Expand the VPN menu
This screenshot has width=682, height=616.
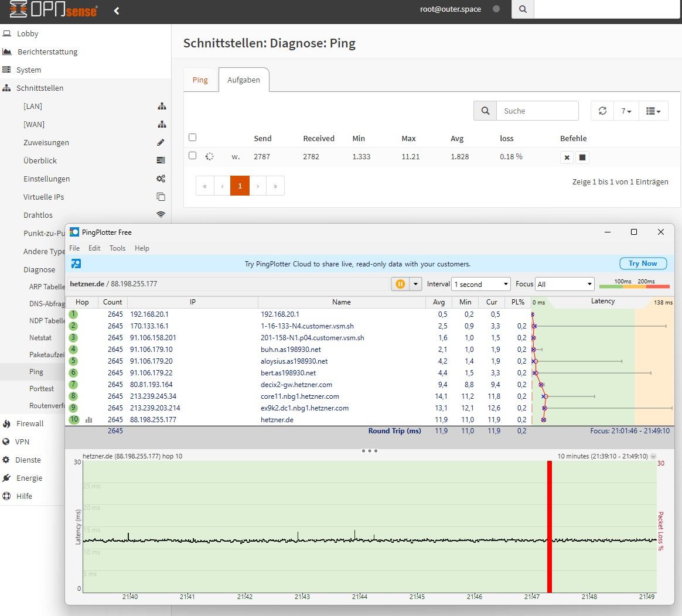pyautogui.click(x=22, y=442)
